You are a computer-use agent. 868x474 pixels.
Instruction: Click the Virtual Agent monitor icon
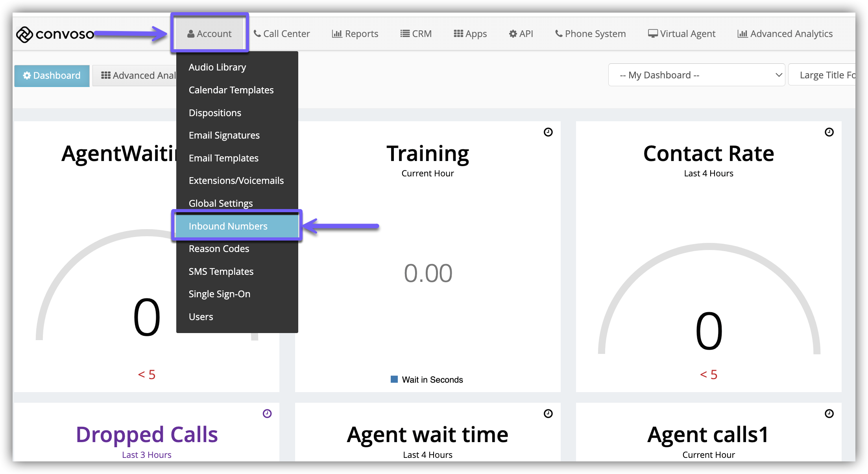652,34
